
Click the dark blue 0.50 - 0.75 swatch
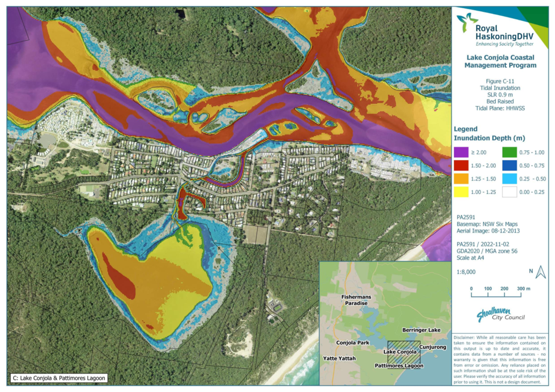(x=509, y=166)
